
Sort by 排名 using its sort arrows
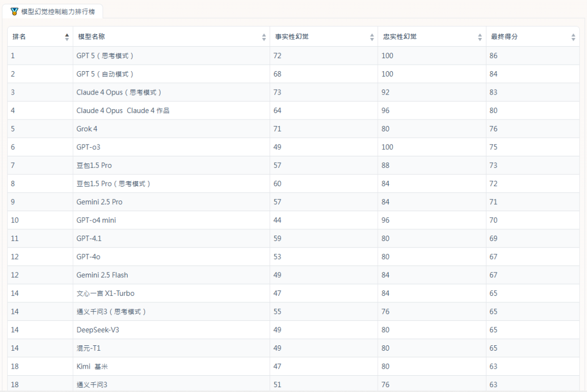coord(67,37)
